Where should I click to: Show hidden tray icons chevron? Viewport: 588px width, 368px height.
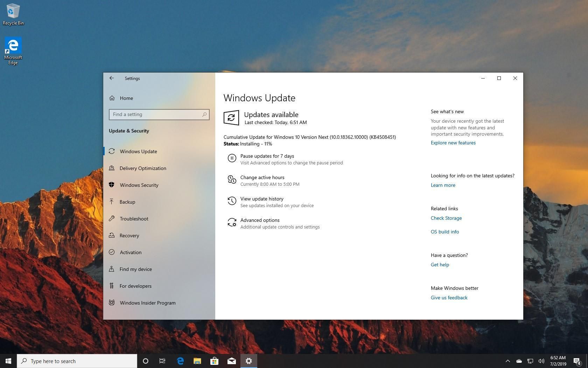click(508, 361)
